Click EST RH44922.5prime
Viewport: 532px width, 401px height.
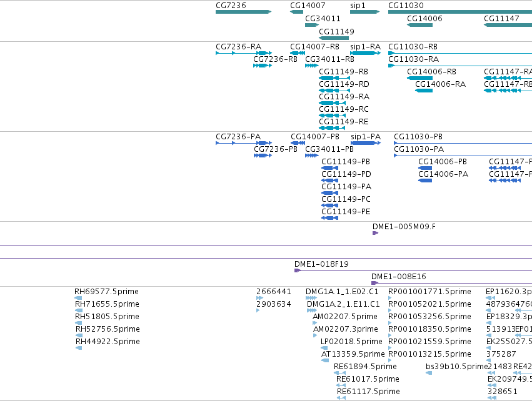click(x=79, y=348)
